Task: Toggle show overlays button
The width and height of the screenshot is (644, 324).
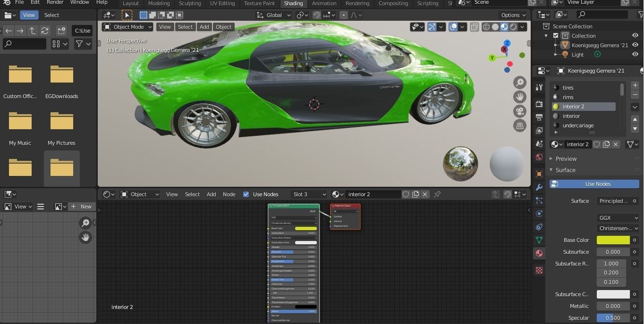Action: tap(453, 27)
